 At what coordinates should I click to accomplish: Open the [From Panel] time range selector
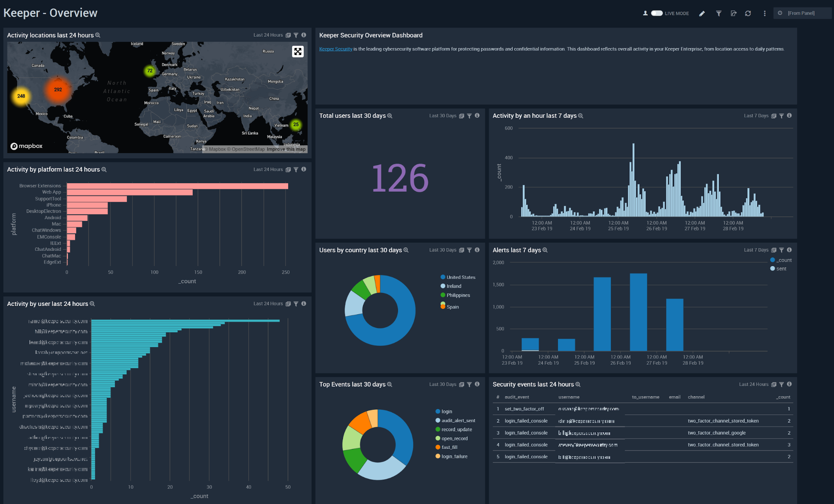point(801,13)
